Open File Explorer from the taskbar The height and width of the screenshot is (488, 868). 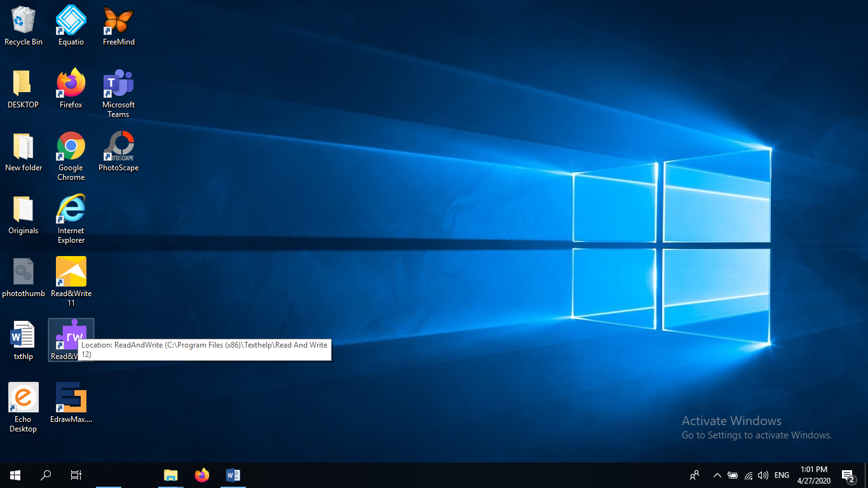click(x=171, y=475)
